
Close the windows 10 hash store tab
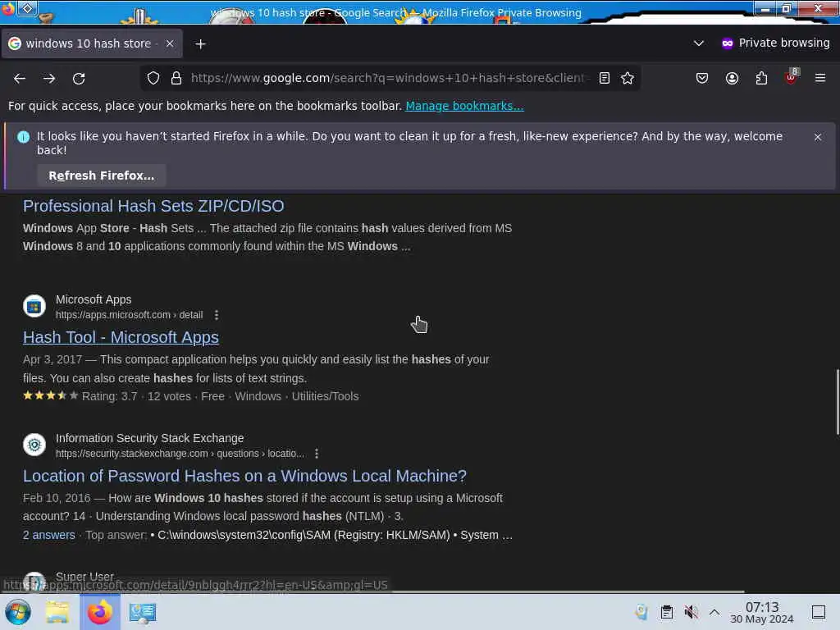pyautogui.click(x=170, y=43)
